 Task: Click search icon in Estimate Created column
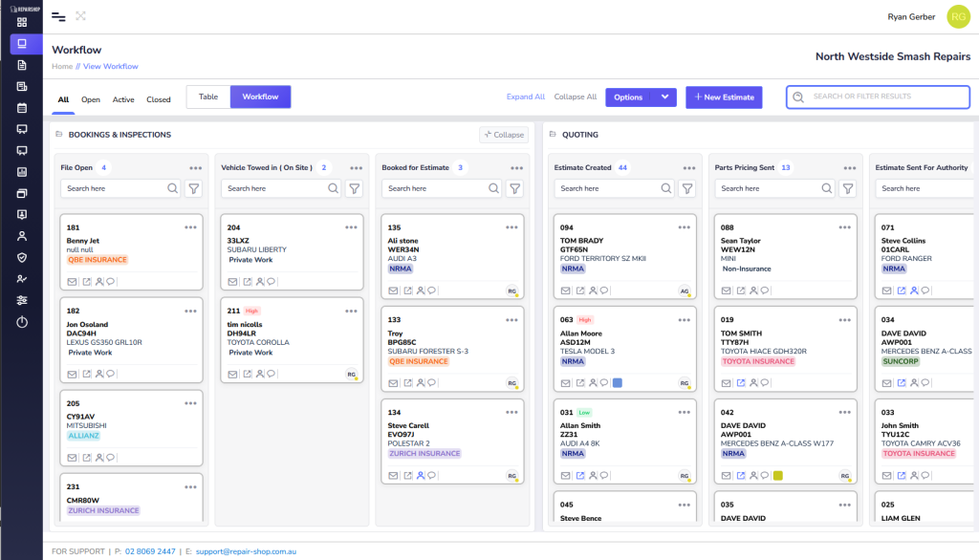click(666, 188)
